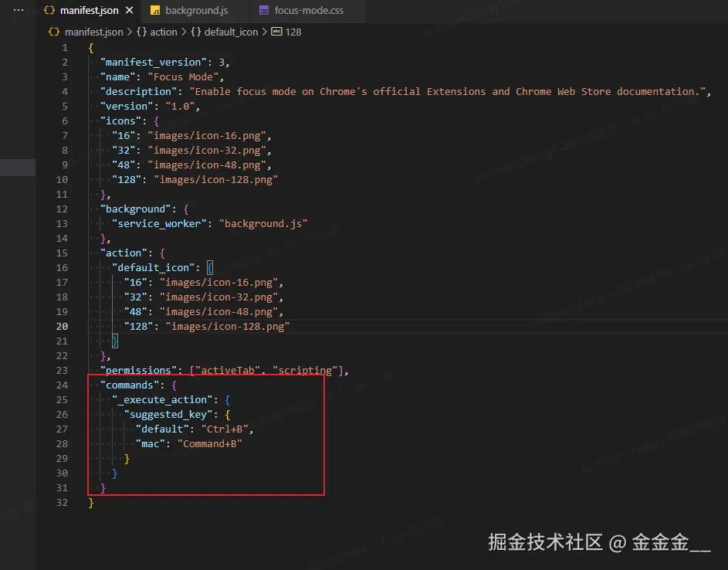Screen dimensions: 728x570
Task: Close the manifest.json tab
Action: [130, 10]
